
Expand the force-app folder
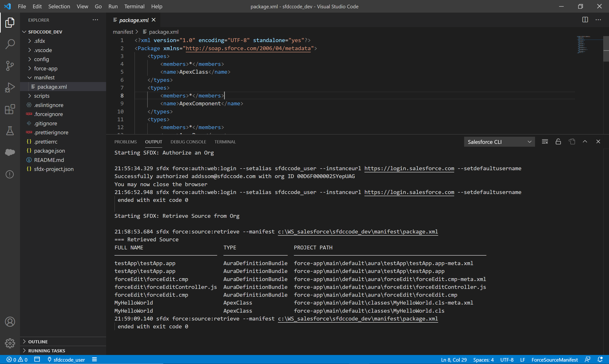point(46,68)
